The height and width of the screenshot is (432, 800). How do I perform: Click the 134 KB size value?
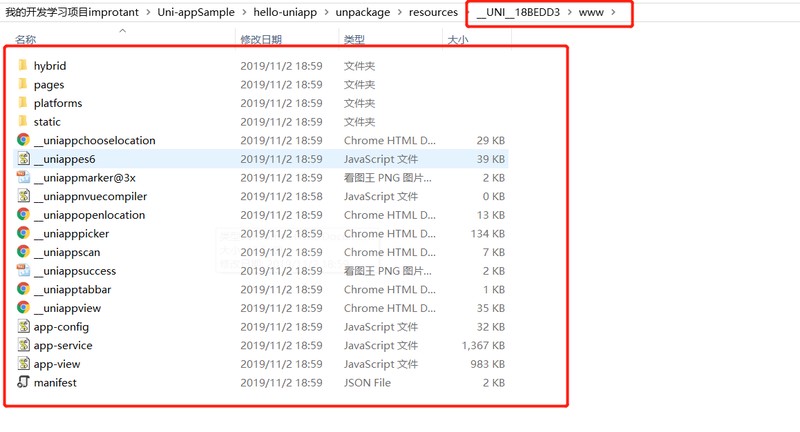[x=488, y=234]
